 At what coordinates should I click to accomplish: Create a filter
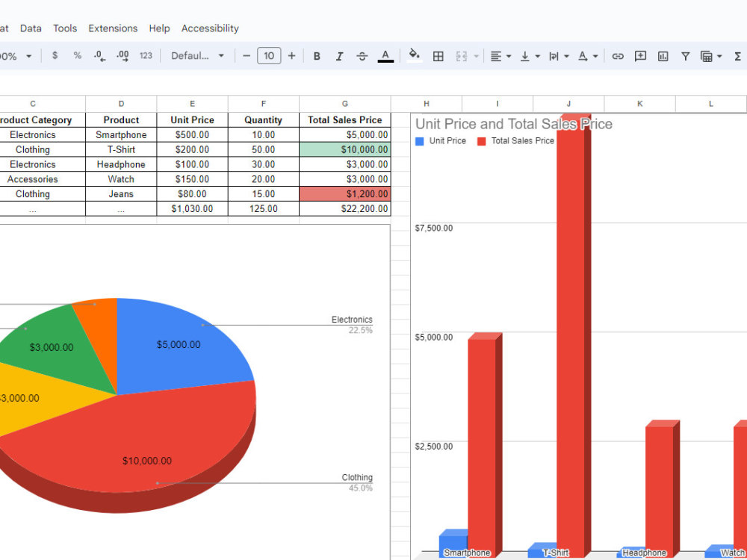[x=685, y=56]
